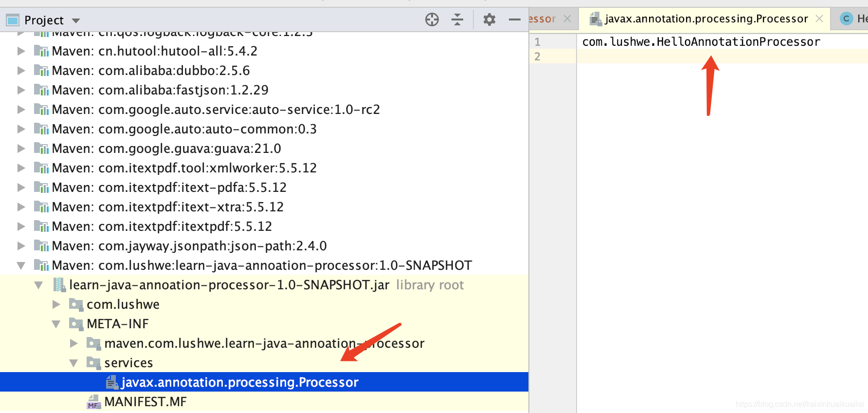Click the Collapse All icon in Project panel
The height and width of the screenshot is (413, 868).
pos(457,19)
